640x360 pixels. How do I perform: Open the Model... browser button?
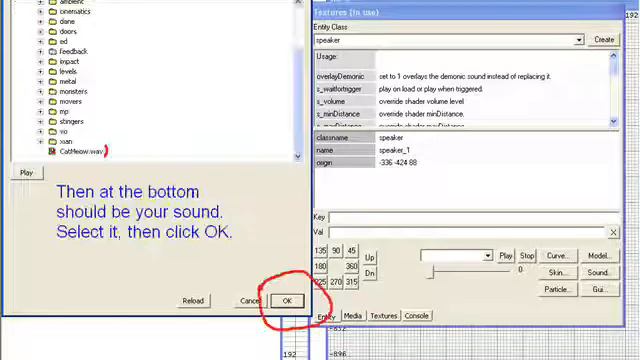click(x=599, y=256)
